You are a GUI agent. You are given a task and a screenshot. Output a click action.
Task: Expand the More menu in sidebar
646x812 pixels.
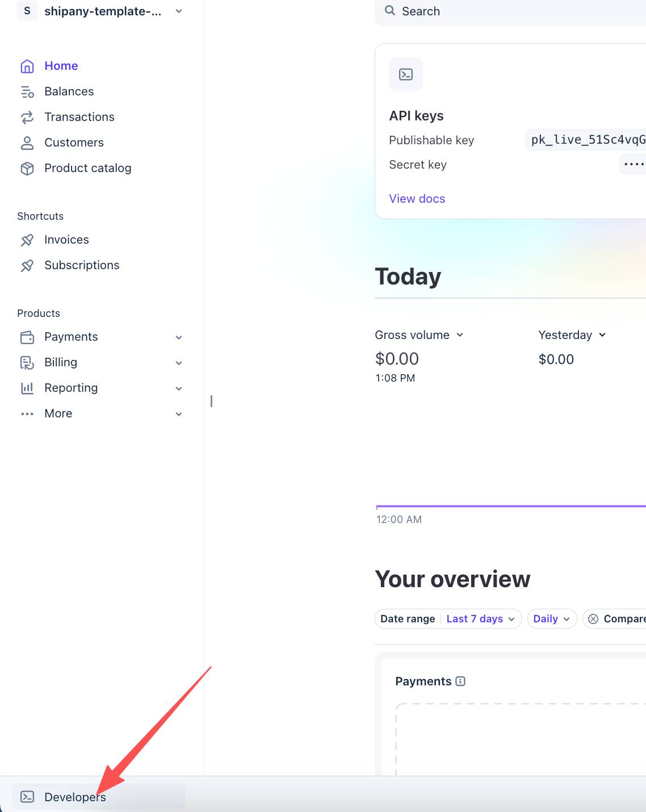tap(179, 414)
